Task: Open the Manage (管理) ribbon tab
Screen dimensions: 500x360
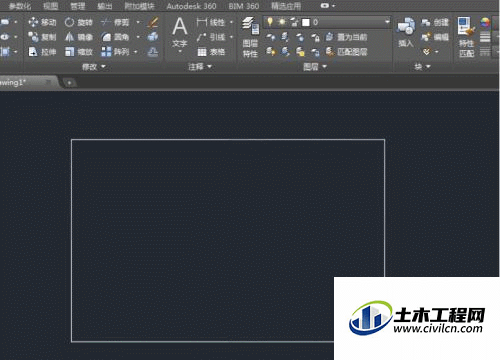Action: click(78, 6)
